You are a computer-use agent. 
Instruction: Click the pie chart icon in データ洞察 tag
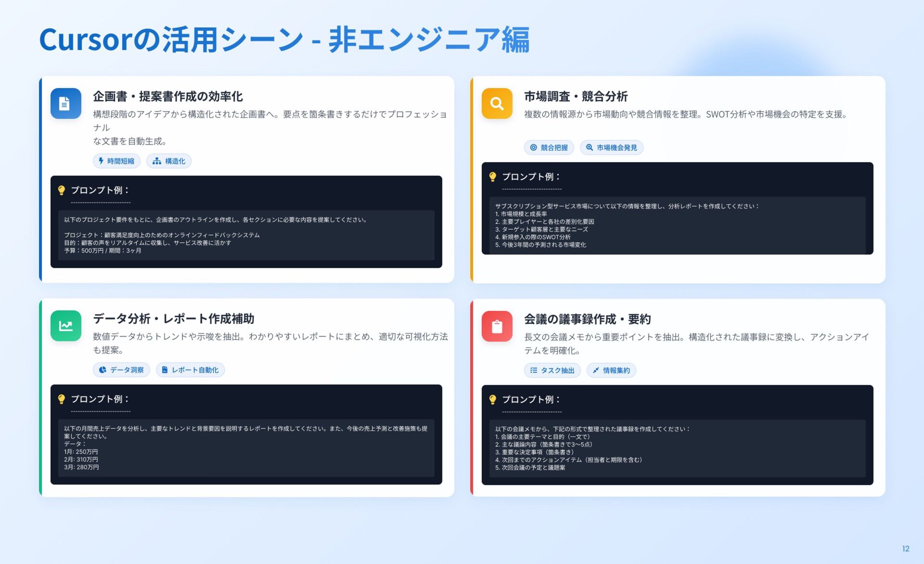[x=103, y=370]
